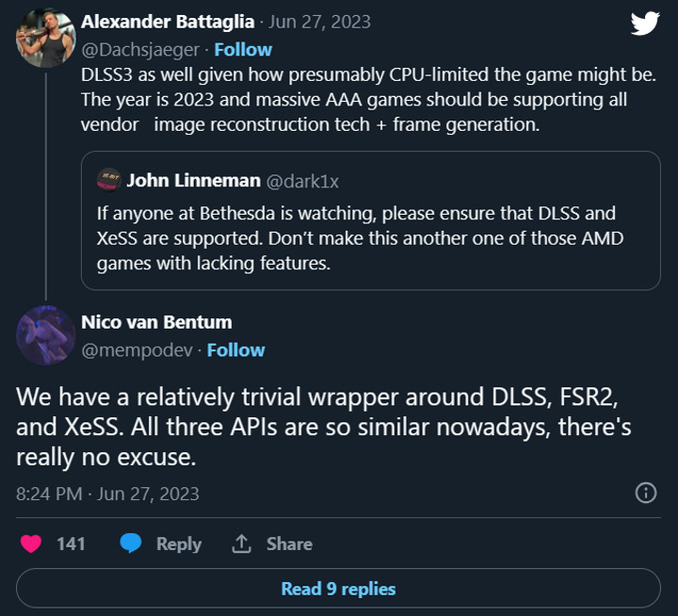Image resolution: width=678 pixels, height=616 pixels.
Task: Expand Read 9 replies
Action: (338, 589)
